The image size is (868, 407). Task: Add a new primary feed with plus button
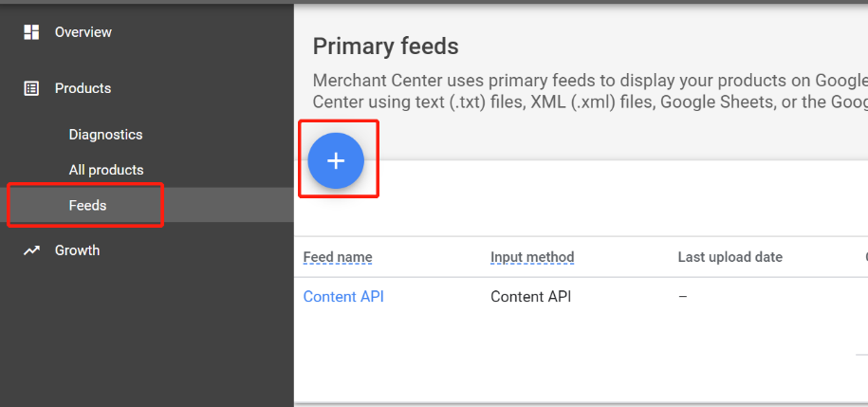[x=336, y=160]
